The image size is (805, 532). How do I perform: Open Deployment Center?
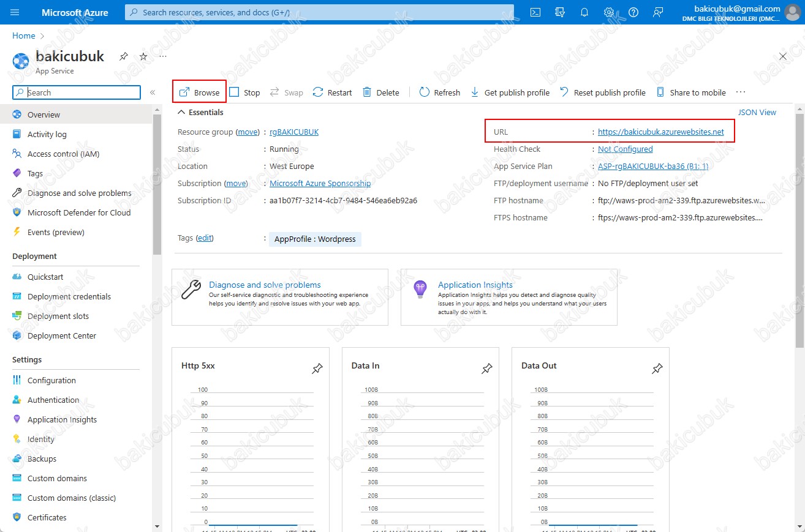(76, 335)
